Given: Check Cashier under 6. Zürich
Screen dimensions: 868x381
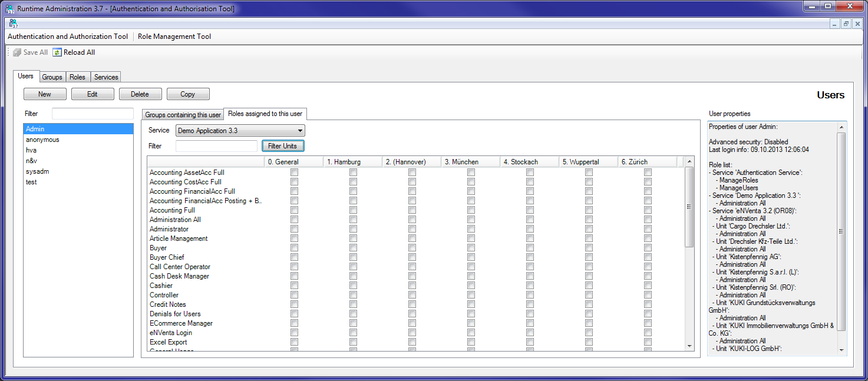Looking at the screenshot, I should [x=648, y=286].
